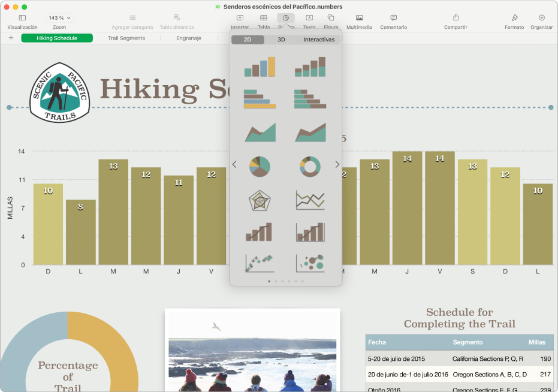This screenshot has height=392, width=558.
Task: Go to previous chart style page arrow
Action: pyautogui.click(x=234, y=164)
